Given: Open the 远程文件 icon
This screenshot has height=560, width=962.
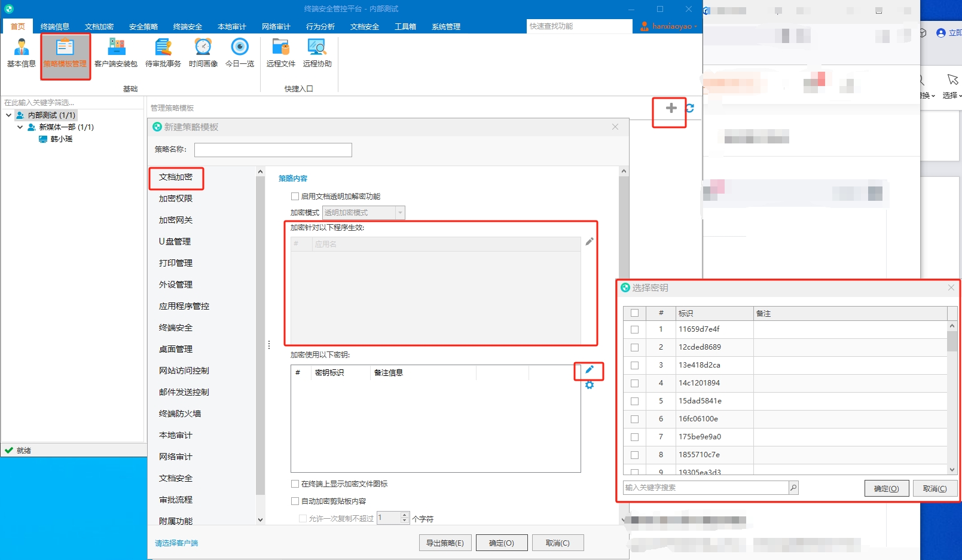Looking at the screenshot, I should pos(281,53).
